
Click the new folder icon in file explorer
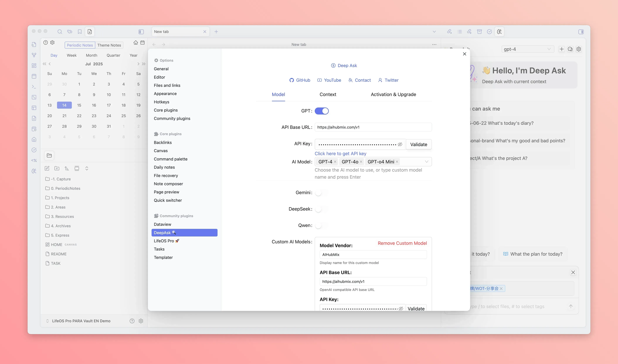pyautogui.click(x=57, y=168)
